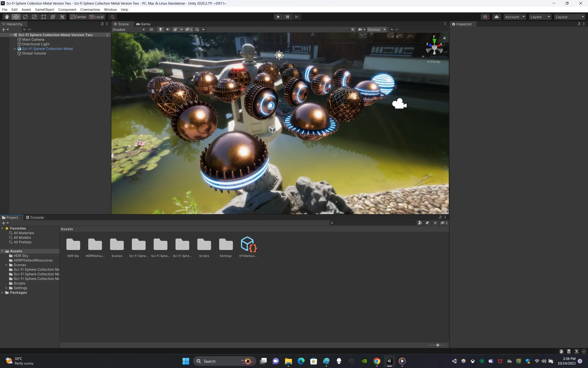Open the Shaded draw mode dropdown

pyautogui.click(x=129, y=29)
